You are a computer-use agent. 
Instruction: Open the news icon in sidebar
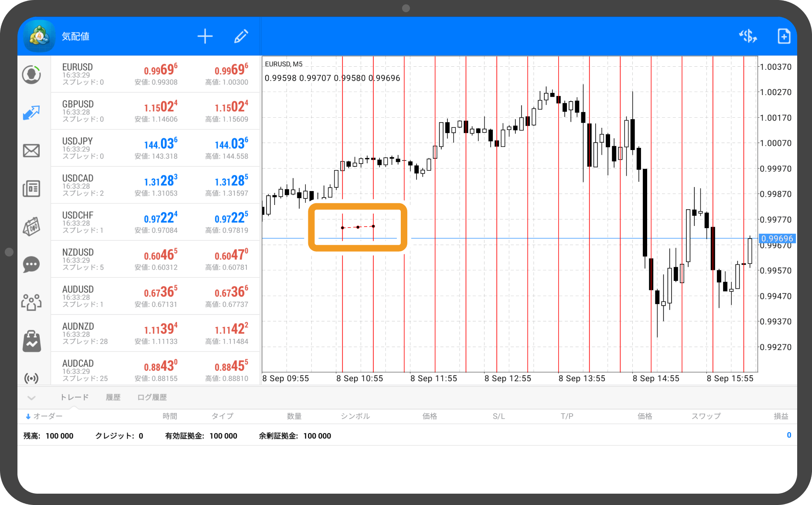[x=31, y=189]
